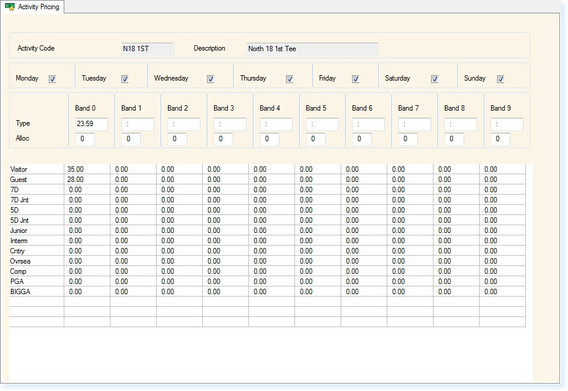The width and height of the screenshot is (568, 391).
Task: Click the Band 3 Alloc field
Action: coord(223,139)
